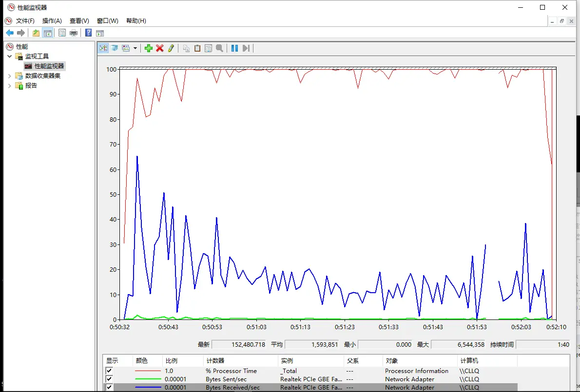Click the red color line of % Processor Time
The width and height of the screenshot is (580, 392).
click(x=148, y=371)
